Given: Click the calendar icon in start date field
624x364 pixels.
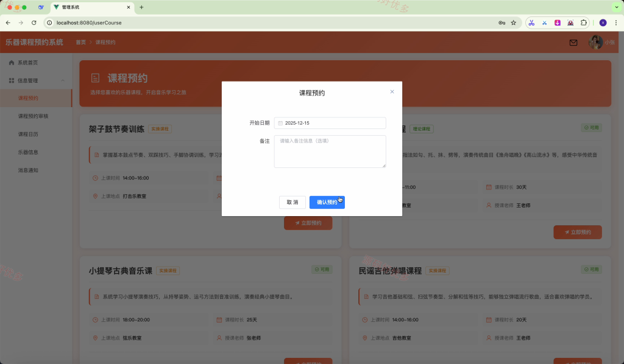Looking at the screenshot, I should 280,123.
